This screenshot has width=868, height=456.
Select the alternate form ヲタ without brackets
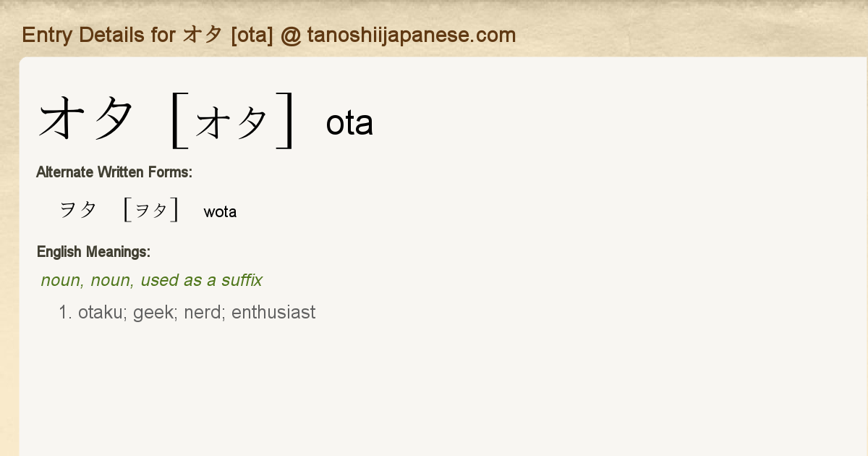point(78,211)
